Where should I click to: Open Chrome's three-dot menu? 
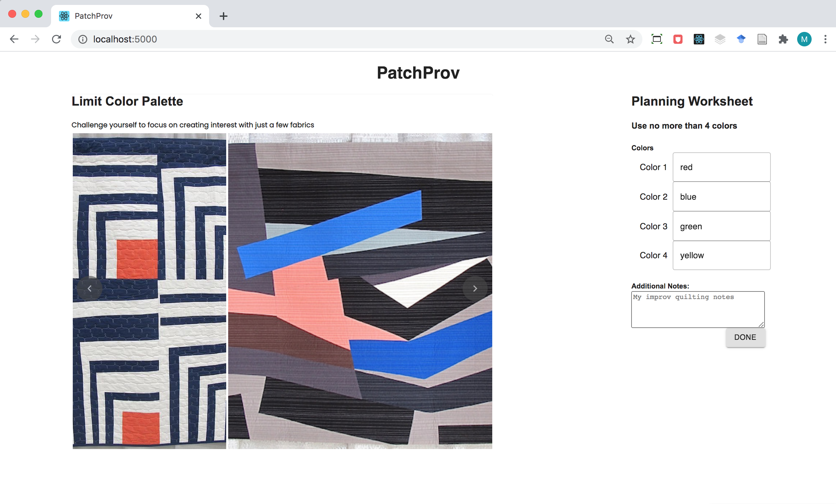coord(825,39)
